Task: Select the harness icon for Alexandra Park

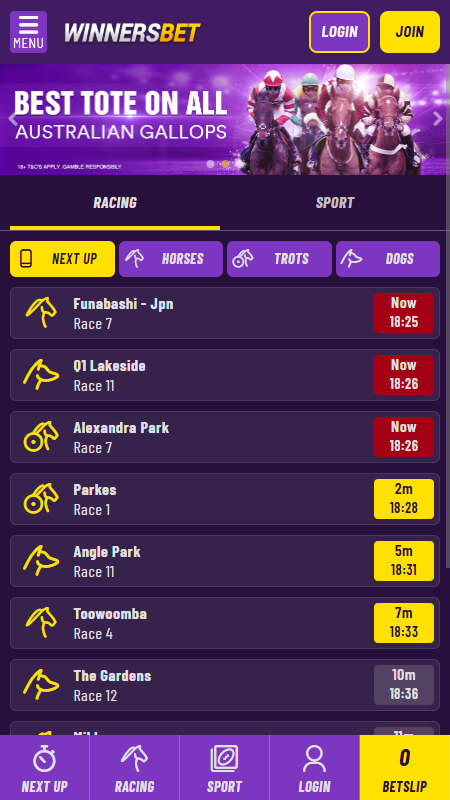Action: coord(41,437)
